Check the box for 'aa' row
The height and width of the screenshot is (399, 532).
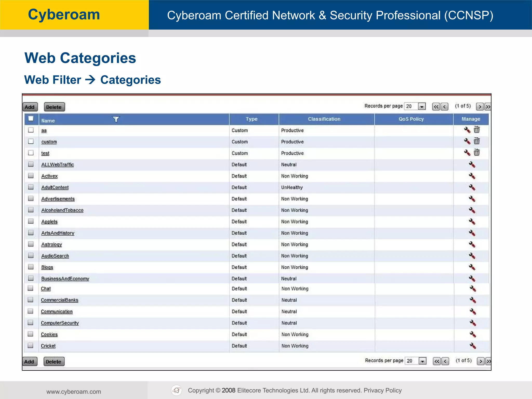(x=31, y=130)
